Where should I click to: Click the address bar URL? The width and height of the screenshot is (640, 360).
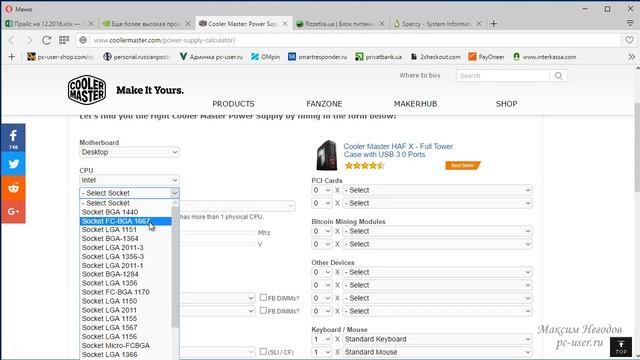point(164,40)
